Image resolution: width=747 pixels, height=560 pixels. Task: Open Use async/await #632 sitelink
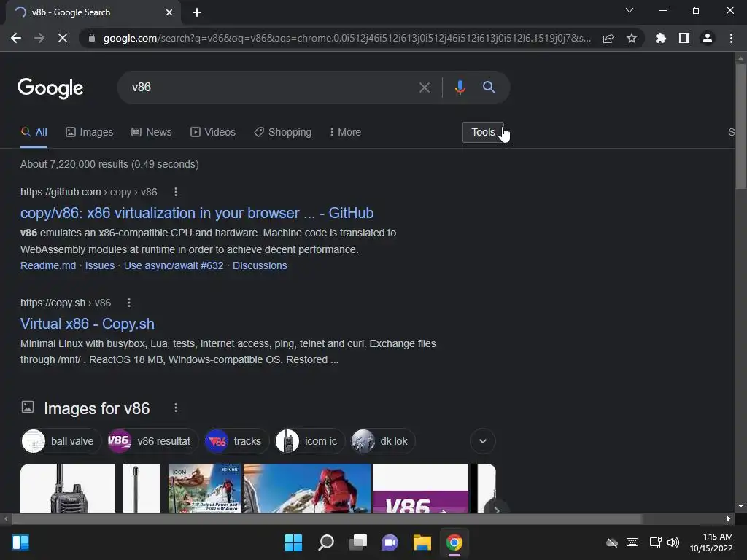click(174, 265)
